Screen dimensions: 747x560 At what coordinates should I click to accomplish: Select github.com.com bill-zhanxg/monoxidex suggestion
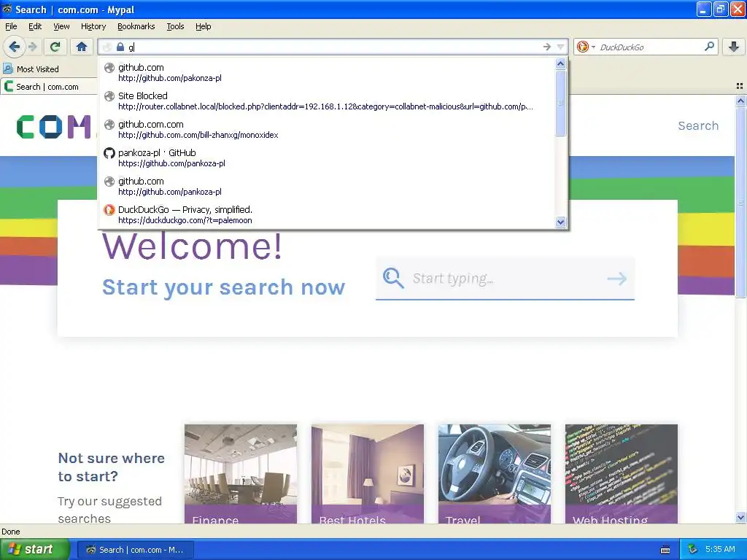pyautogui.click(x=327, y=130)
